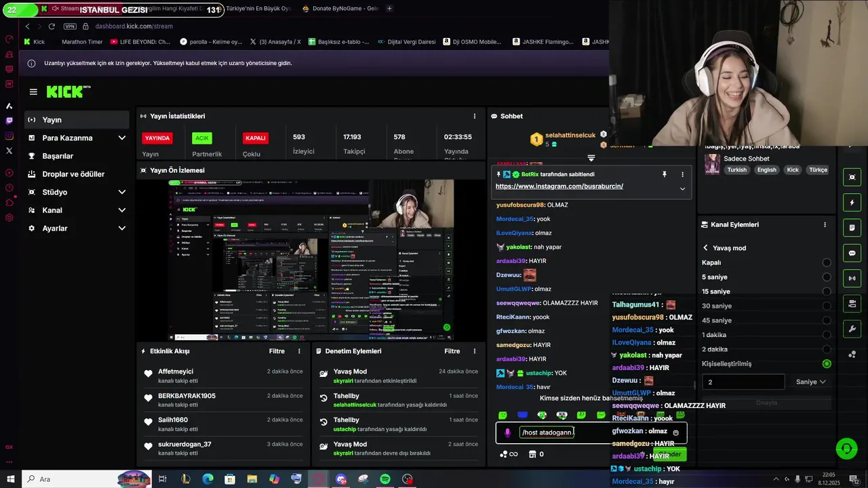This screenshot has width=868, height=488.
Task: Expand the Para Kazanma sidebar section
Action: [122, 138]
